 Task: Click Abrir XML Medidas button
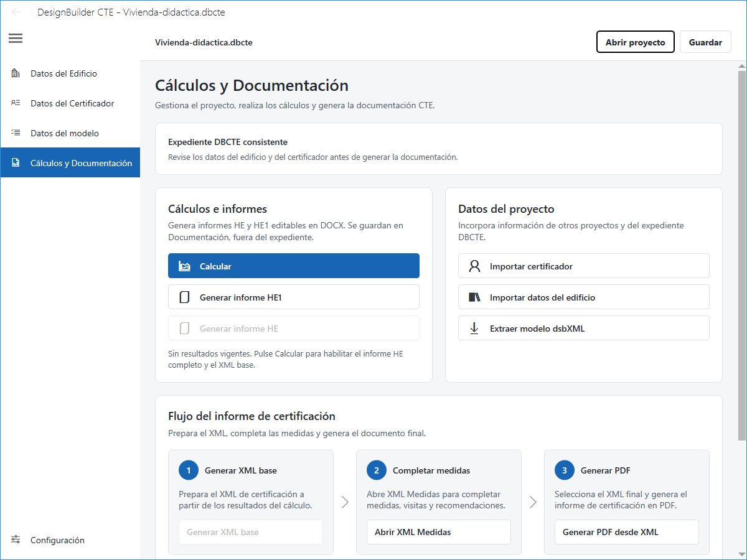point(439,532)
